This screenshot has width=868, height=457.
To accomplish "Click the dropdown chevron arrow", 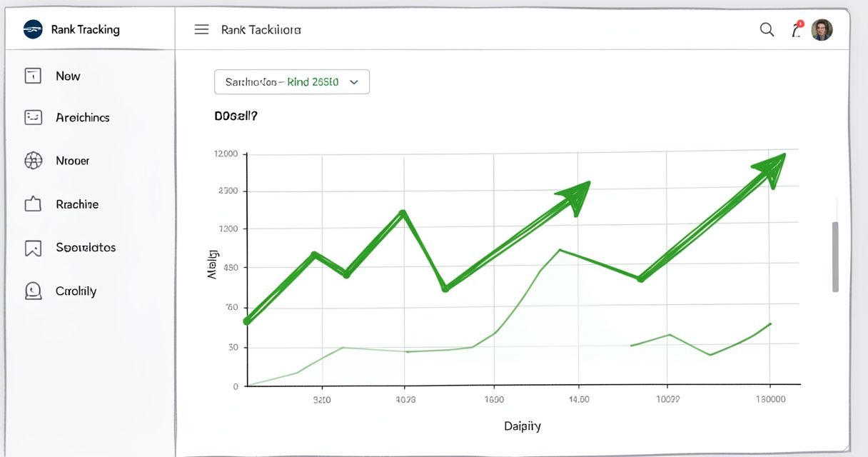I will click(353, 82).
